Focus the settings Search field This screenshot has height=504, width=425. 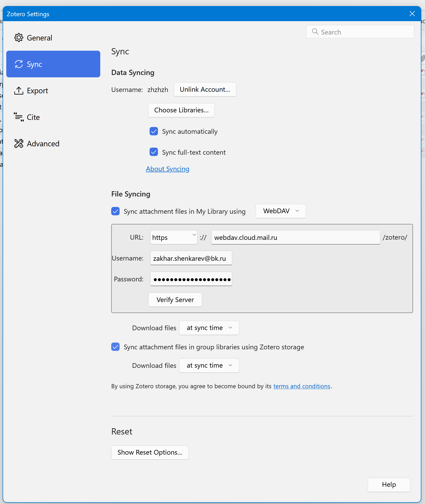[x=360, y=32]
